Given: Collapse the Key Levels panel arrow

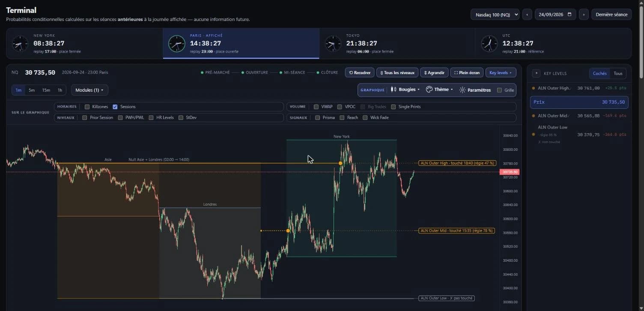Looking at the screenshot, I should coord(536,73).
